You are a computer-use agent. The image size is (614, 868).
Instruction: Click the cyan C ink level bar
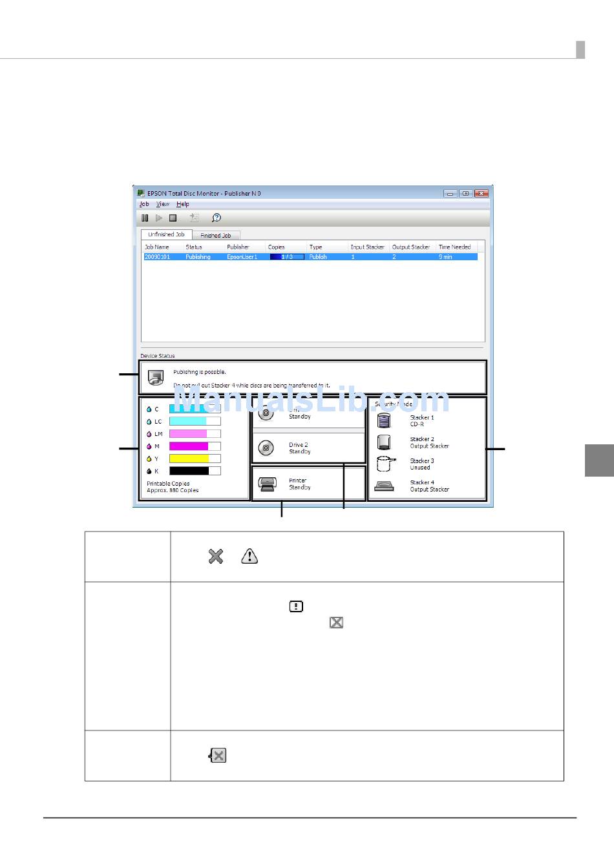pyautogui.click(x=195, y=409)
